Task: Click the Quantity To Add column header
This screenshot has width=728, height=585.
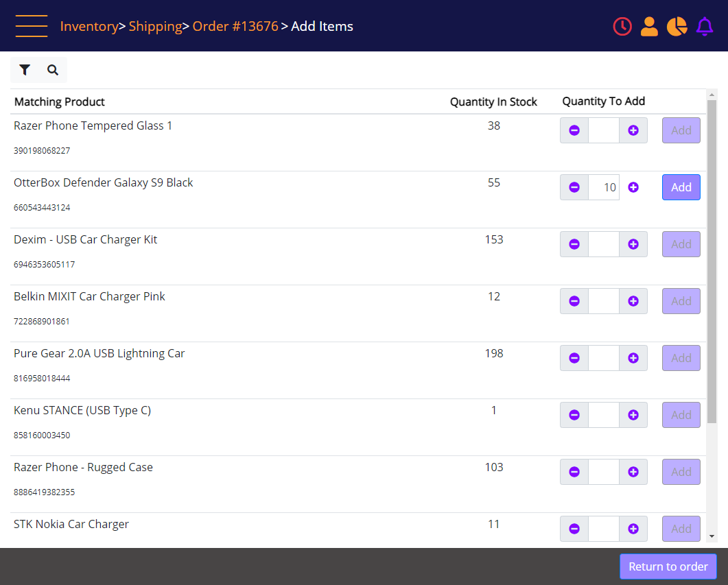Action: (604, 101)
